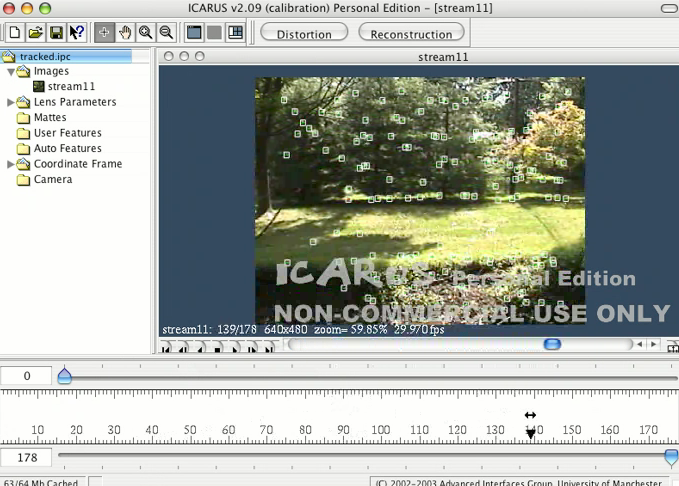Click timeline ruler at frame 100
The width and height of the screenshot is (679, 486).
pos(381,430)
